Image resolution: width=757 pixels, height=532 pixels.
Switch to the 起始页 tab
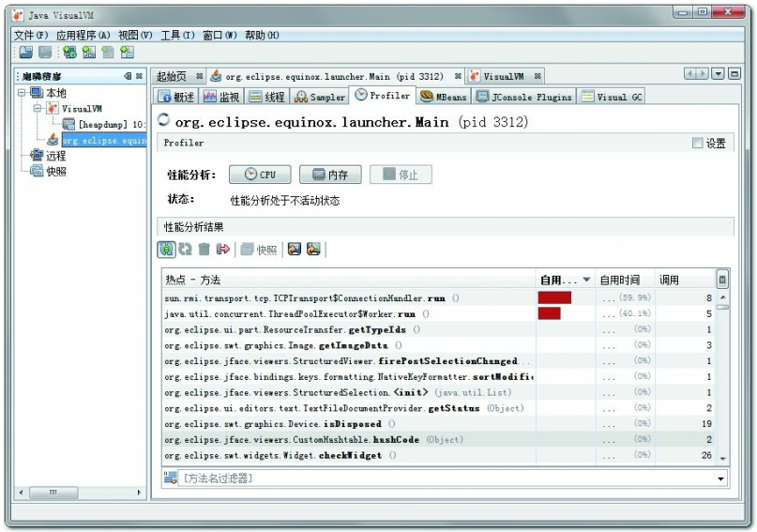click(x=179, y=76)
